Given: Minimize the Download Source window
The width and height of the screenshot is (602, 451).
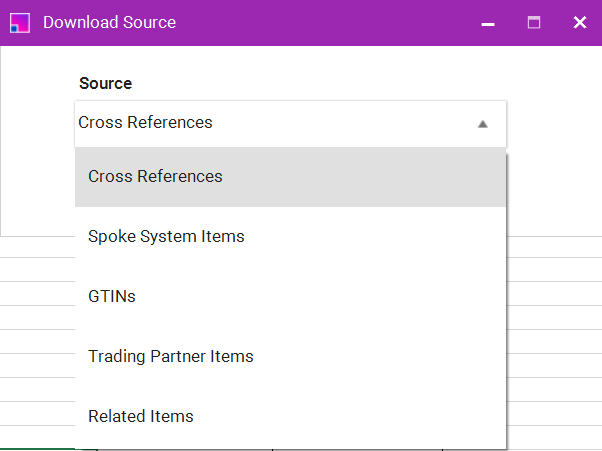Looking at the screenshot, I should [488, 23].
